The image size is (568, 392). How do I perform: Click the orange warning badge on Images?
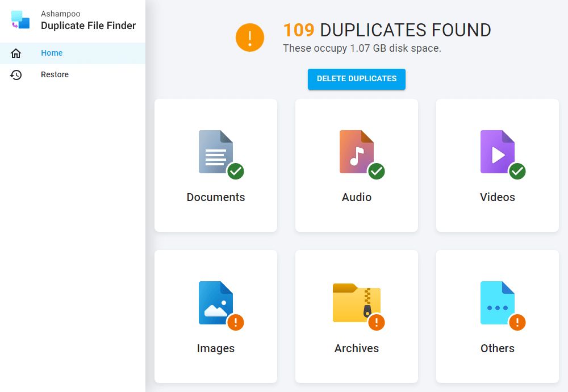click(236, 322)
